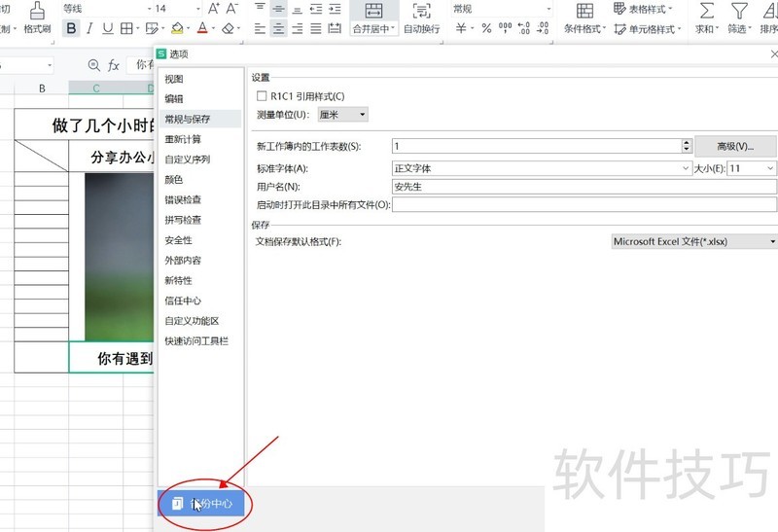The image size is (778, 532).
Task: Open the 备份中心 backup center button
Action: point(201,503)
